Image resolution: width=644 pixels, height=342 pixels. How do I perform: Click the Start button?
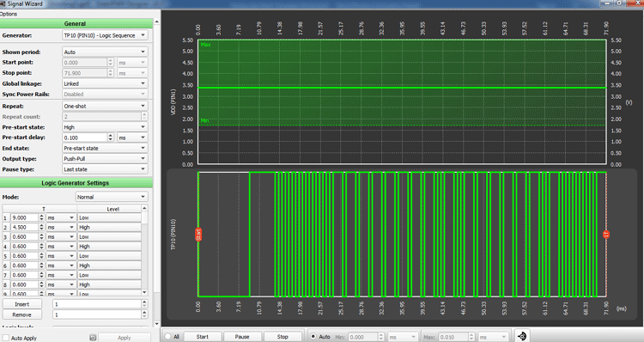coord(203,337)
